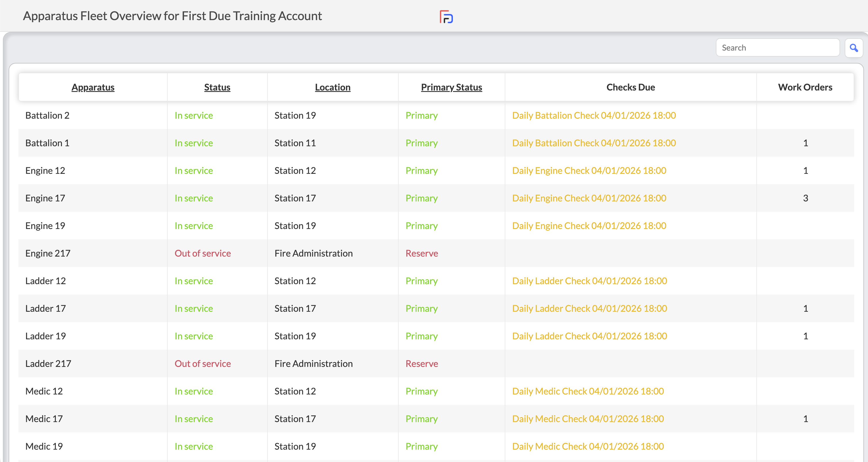Select the Ladder 19 apparatus name

point(45,336)
